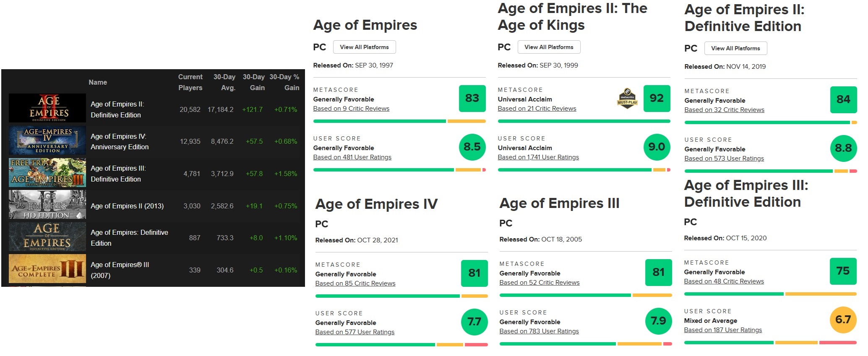Click View All Platforms under Age of Empires

pyautogui.click(x=364, y=47)
